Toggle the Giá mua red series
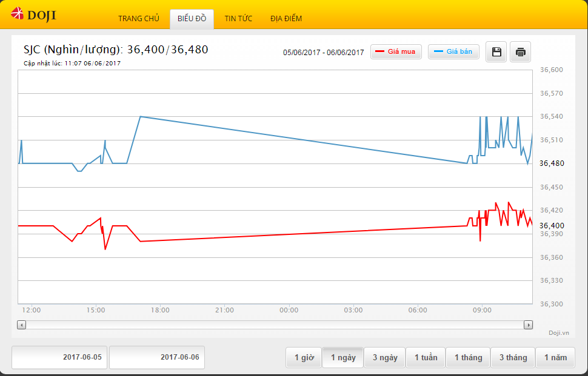This screenshot has height=376, width=588. coord(396,51)
